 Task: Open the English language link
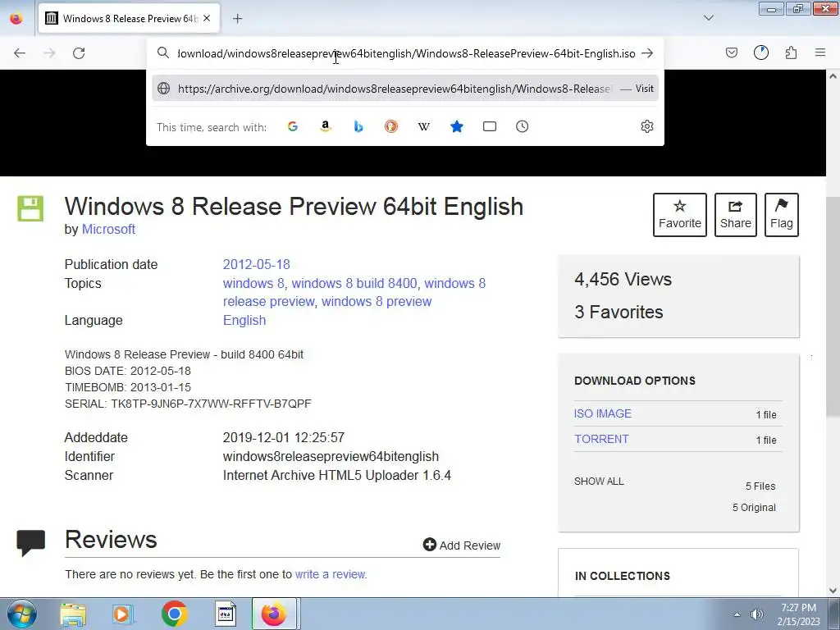(x=244, y=321)
